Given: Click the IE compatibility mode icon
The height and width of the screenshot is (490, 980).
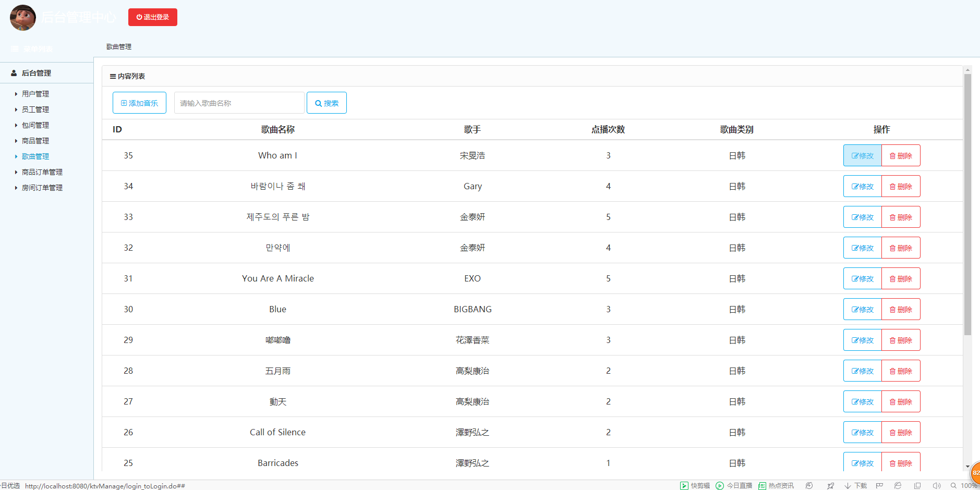Looking at the screenshot, I should tap(898, 486).
